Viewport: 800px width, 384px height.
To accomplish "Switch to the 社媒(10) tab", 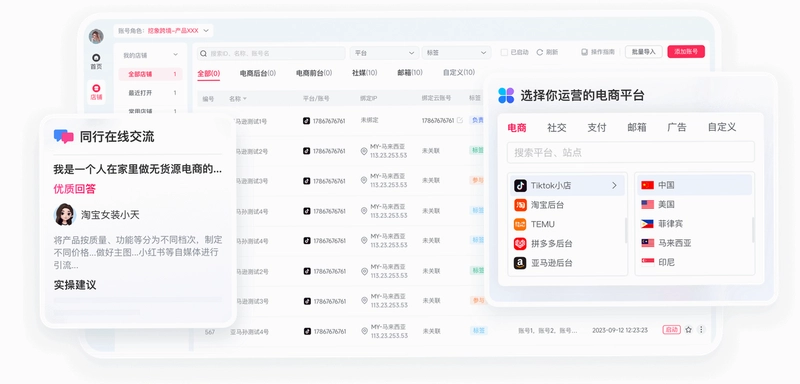I will pyautogui.click(x=364, y=73).
